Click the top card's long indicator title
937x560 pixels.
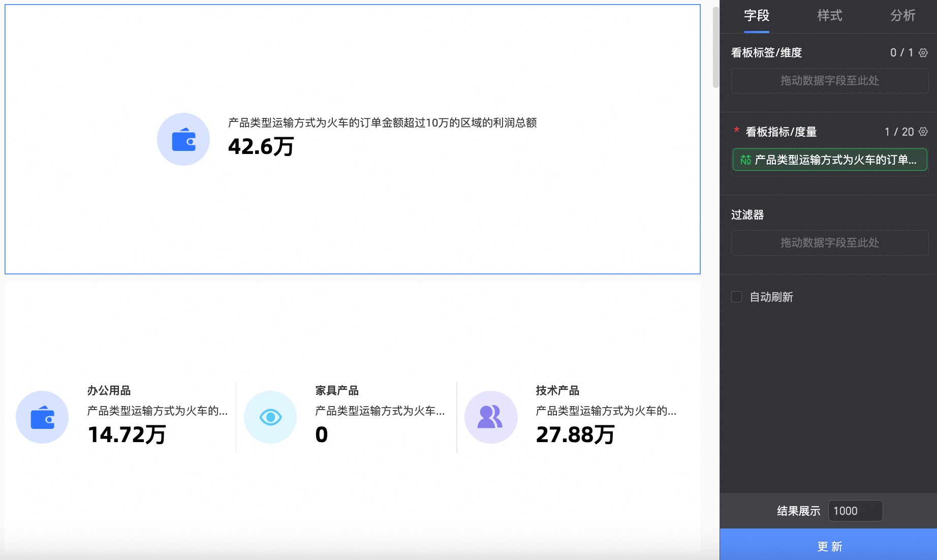383,122
